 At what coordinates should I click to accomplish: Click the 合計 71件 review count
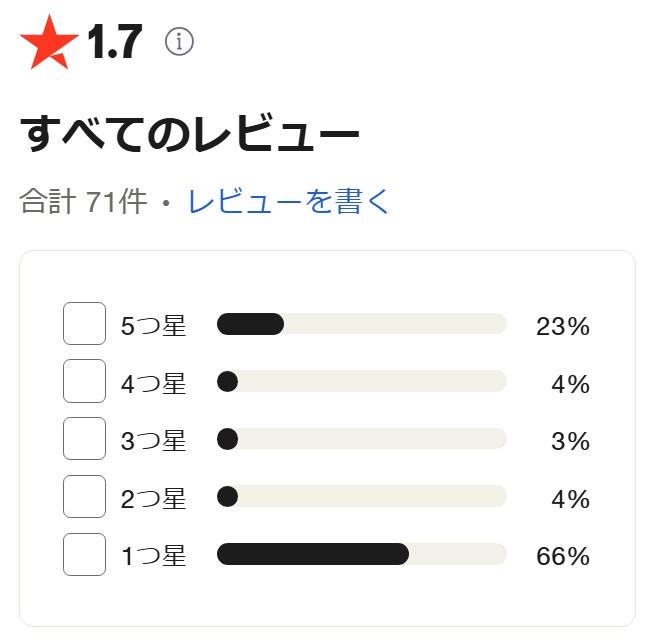point(83,201)
